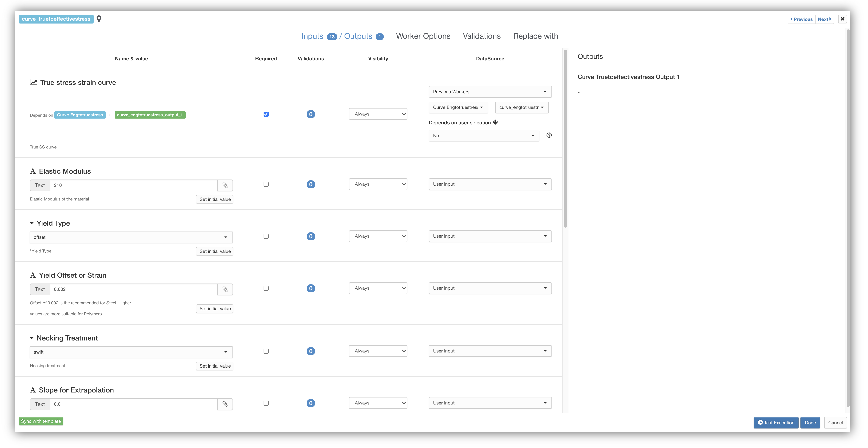Collapse the Necking Treatment caret
868x448 pixels.
tap(32, 338)
